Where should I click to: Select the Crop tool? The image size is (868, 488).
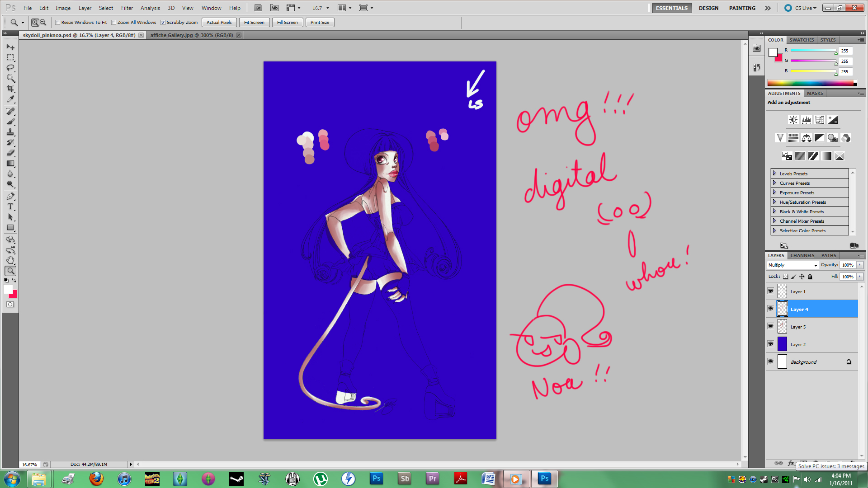point(10,89)
